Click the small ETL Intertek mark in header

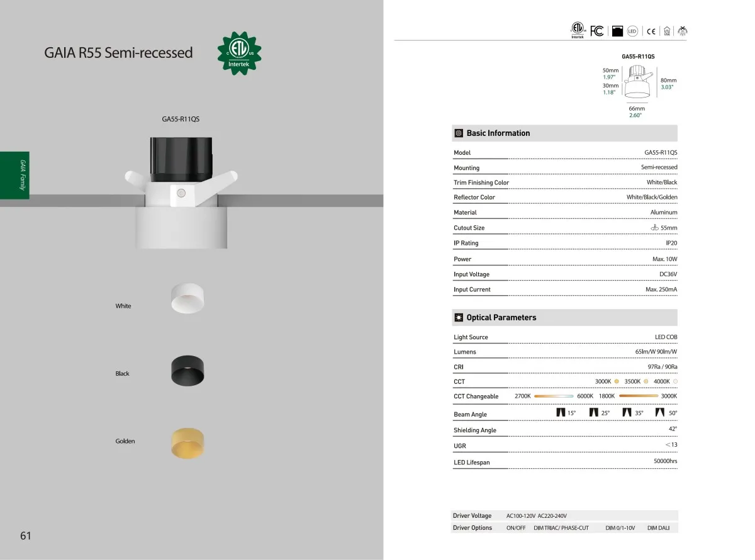(578, 30)
